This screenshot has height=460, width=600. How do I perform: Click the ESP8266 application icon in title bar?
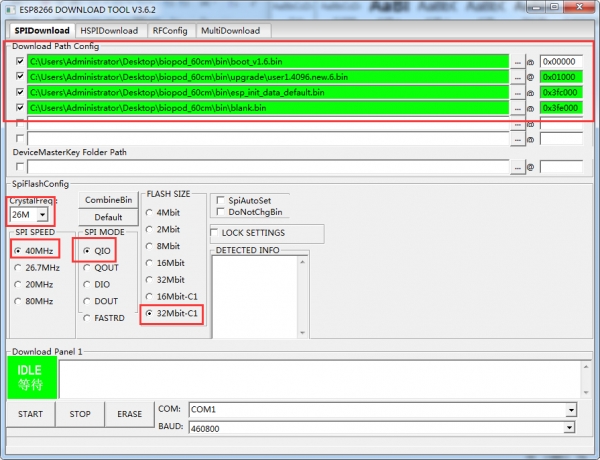coord(11,10)
